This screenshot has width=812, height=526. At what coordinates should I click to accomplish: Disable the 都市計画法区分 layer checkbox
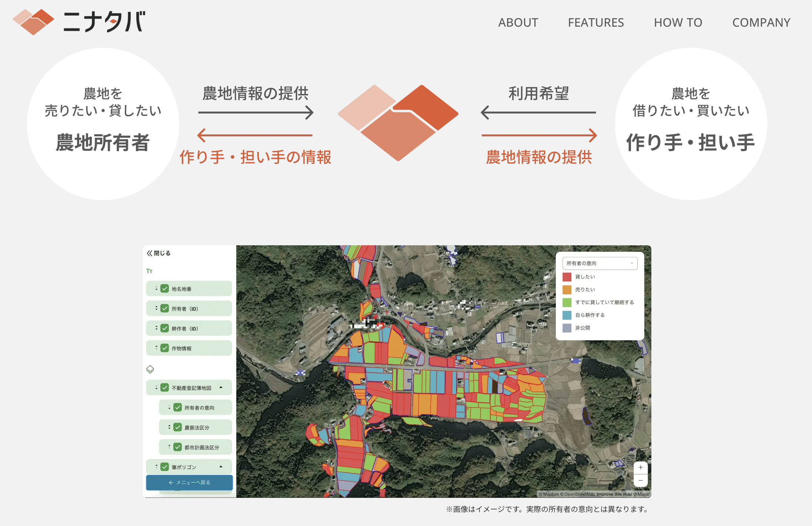178,447
